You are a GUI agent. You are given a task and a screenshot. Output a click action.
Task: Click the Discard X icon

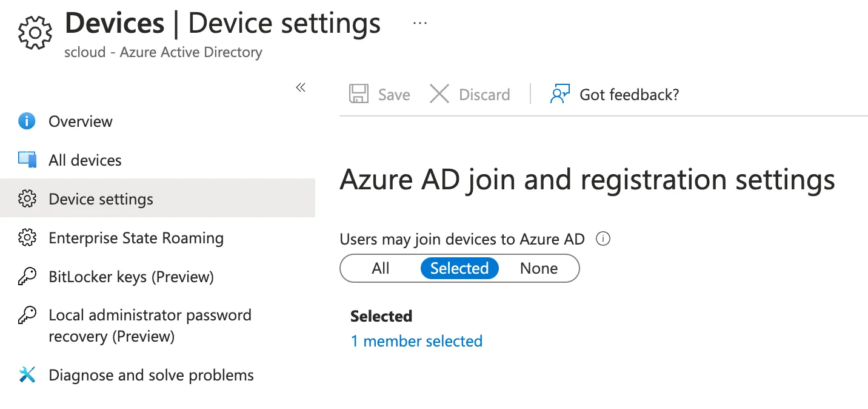click(x=439, y=94)
